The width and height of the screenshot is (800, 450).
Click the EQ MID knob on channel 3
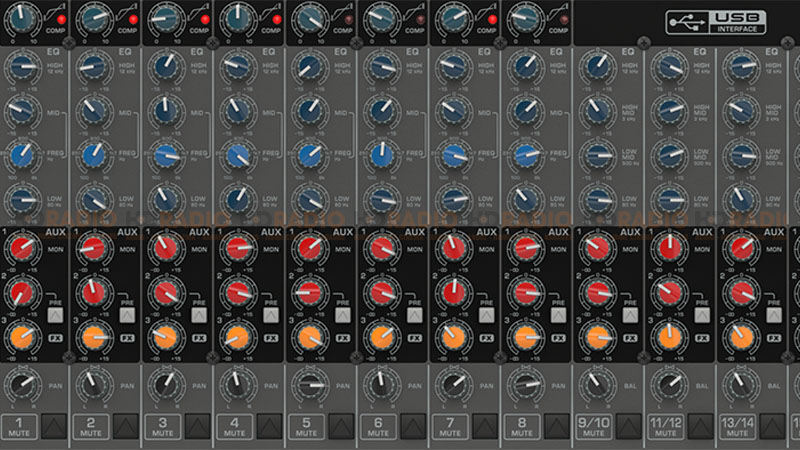click(166, 110)
